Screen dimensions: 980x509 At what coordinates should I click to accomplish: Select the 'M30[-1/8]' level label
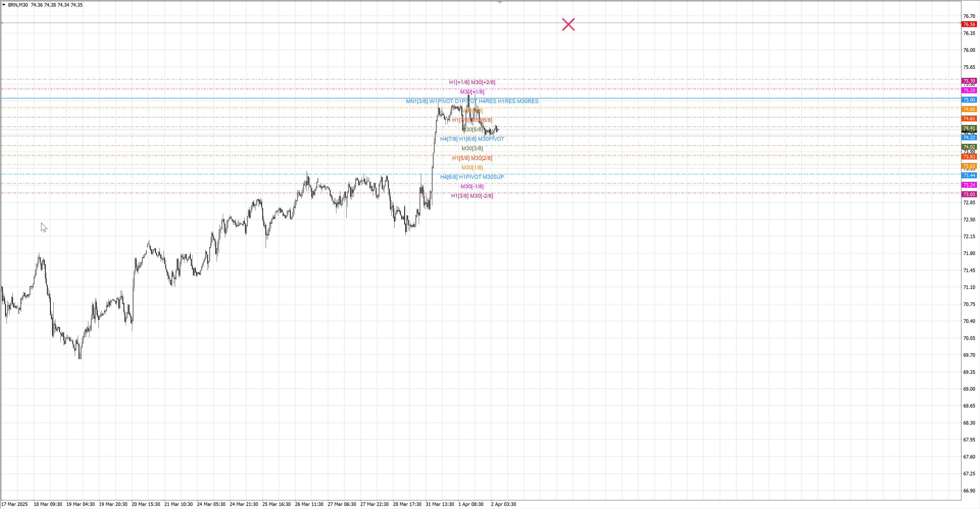point(472,186)
